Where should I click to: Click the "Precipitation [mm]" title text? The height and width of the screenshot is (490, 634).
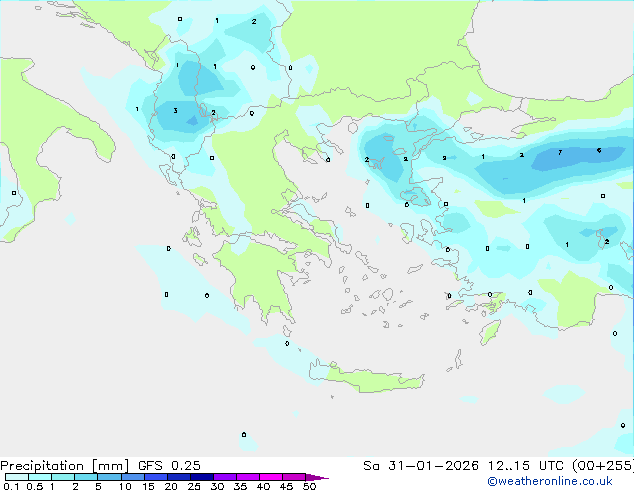tap(65, 466)
